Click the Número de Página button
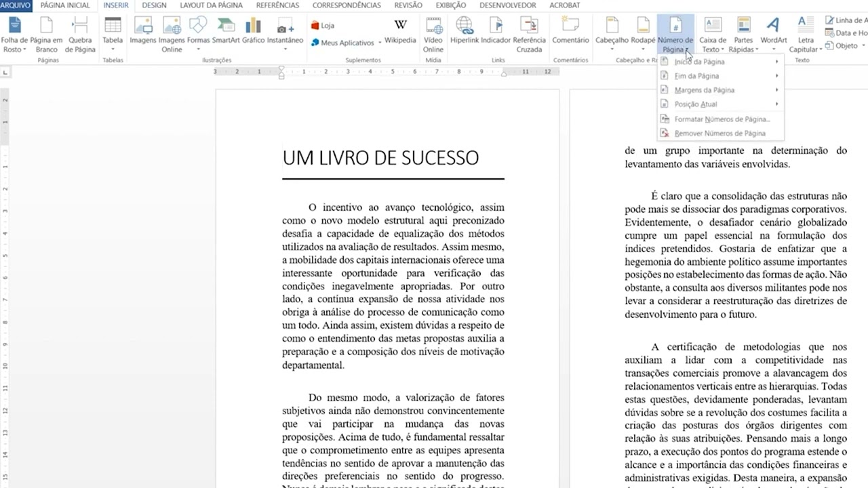The image size is (868, 488). (x=675, y=35)
